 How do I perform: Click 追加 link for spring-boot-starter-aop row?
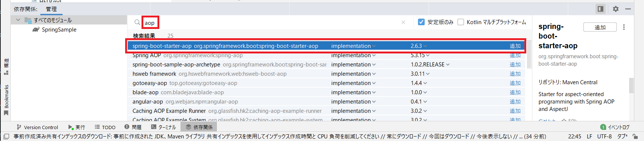[515, 46]
